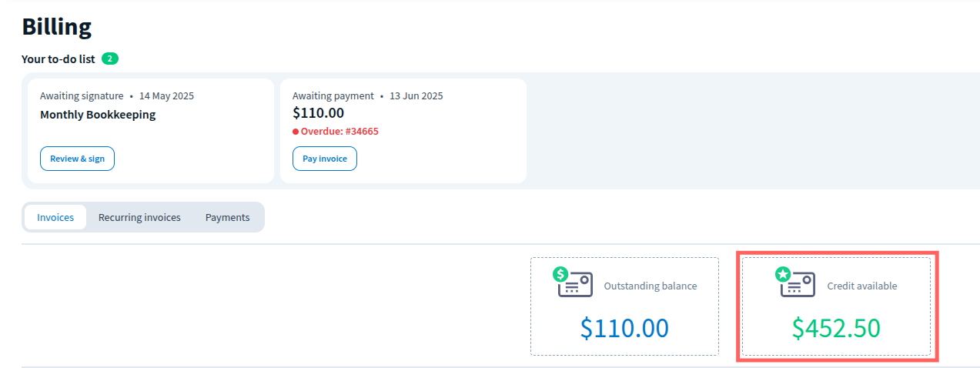Click the red overdue status dot
The width and height of the screenshot is (980, 368).
[x=296, y=132]
